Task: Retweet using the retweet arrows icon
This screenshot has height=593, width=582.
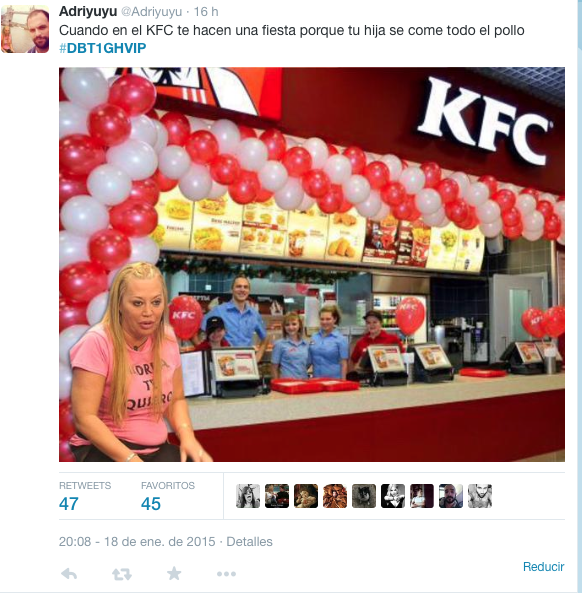Action: coord(122,574)
